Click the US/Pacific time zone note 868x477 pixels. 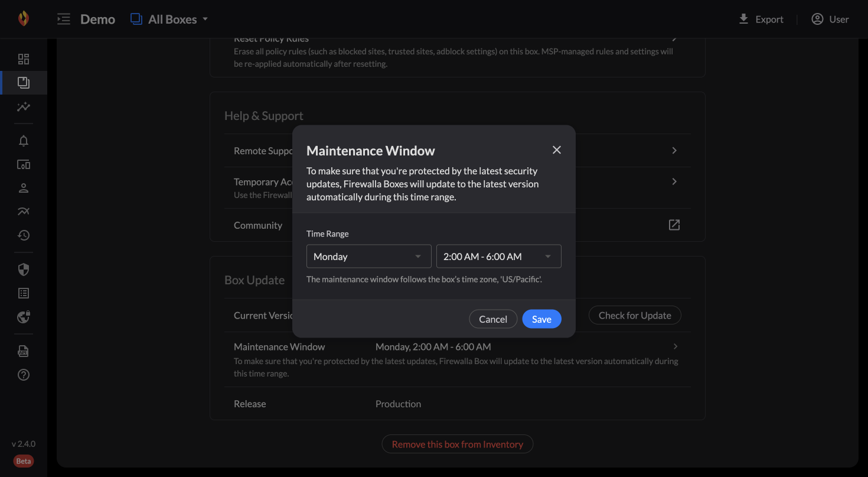click(x=424, y=278)
